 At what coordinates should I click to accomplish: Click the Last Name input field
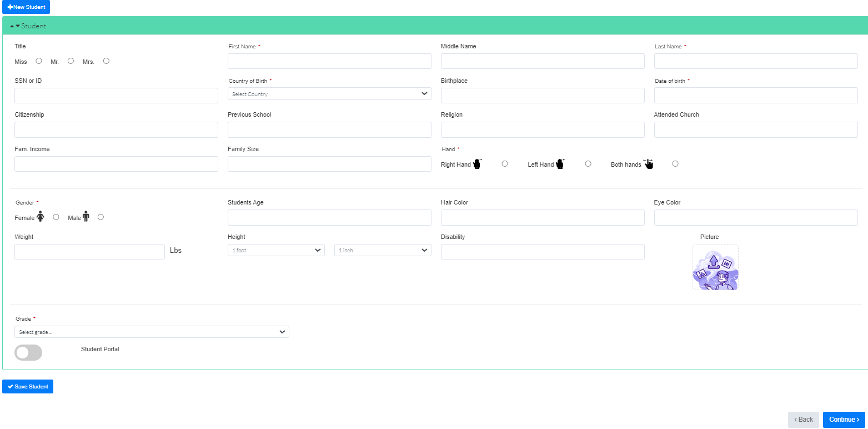pyautogui.click(x=756, y=61)
